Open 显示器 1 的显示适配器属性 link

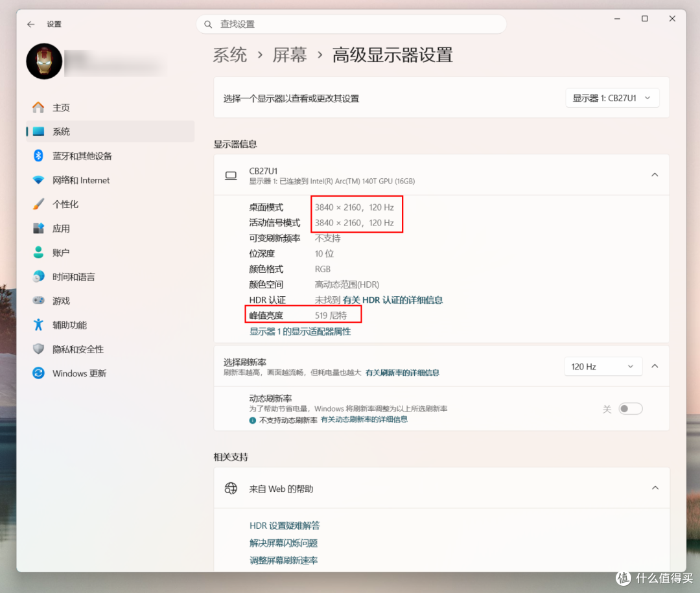pyautogui.click(x=300, y=331)
